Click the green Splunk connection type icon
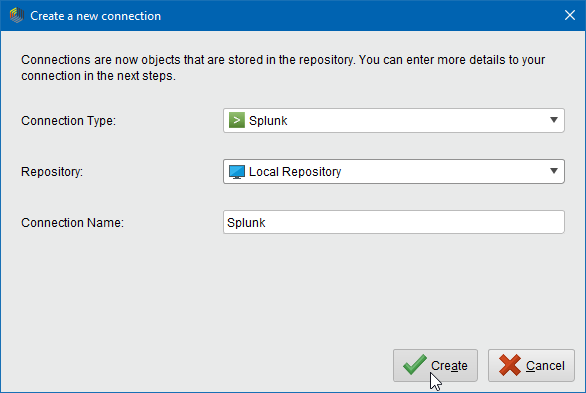The width and height of the screenshot is (586, 393). click(x=237, y=120)
